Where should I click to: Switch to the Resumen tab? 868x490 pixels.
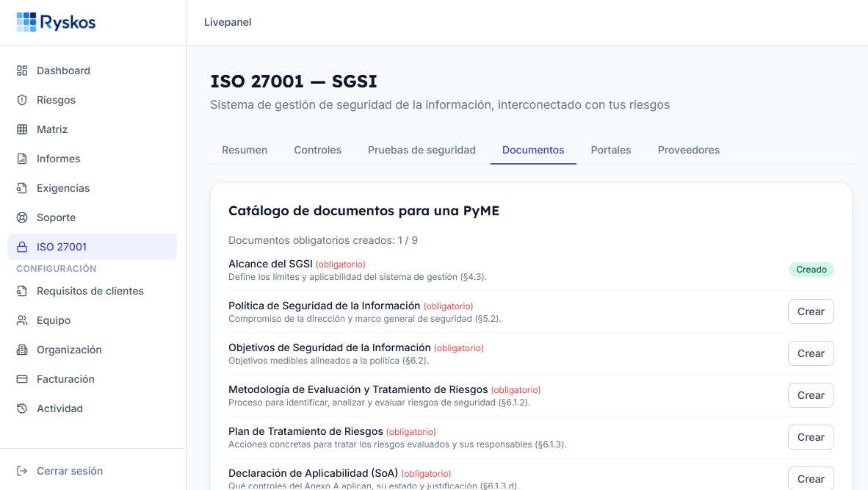coord(244,150)
